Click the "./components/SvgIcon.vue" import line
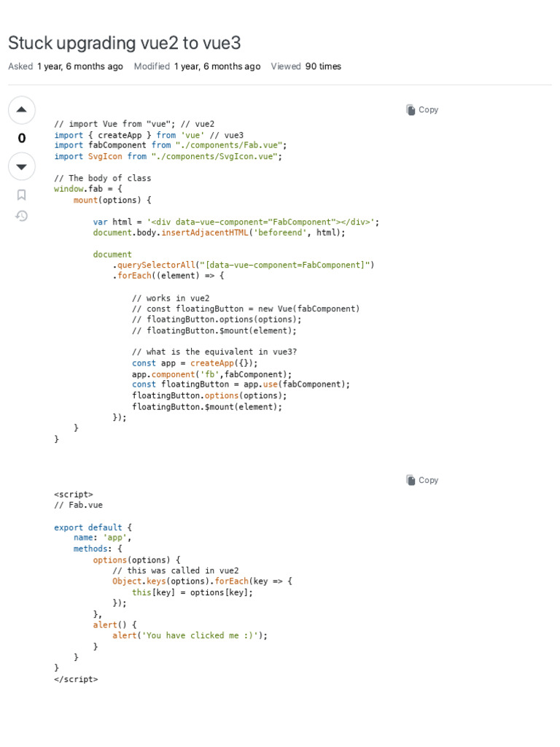This screenshot has height=747, width=560. [168, 156]
